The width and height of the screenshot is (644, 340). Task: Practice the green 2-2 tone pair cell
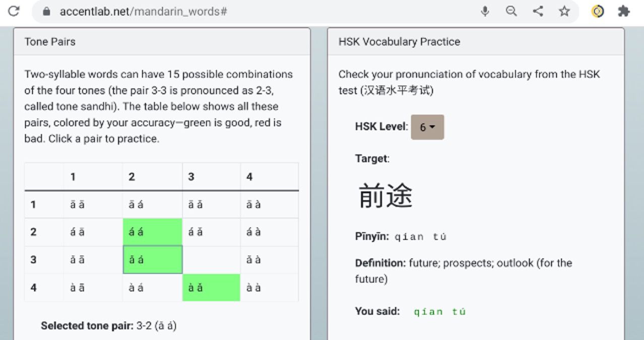coord(152,232)
